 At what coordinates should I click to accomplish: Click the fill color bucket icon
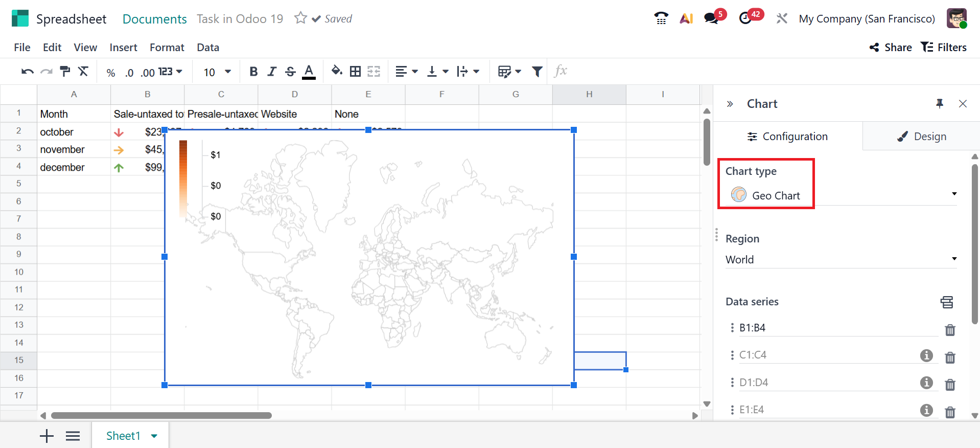pyautogui.click(x=336, y=71)
